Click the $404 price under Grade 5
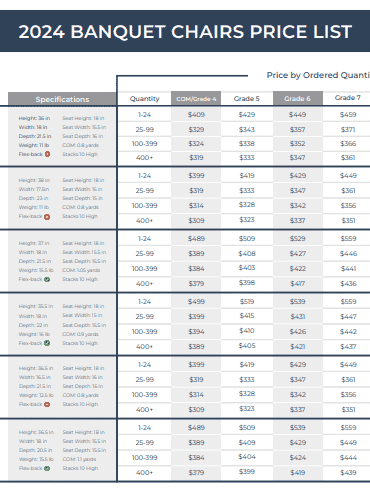Viewport: 370px width, 490px height. 247,457
